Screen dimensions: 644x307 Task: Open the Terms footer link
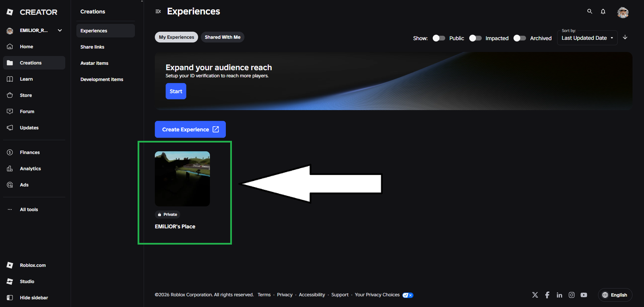(264, 295)
